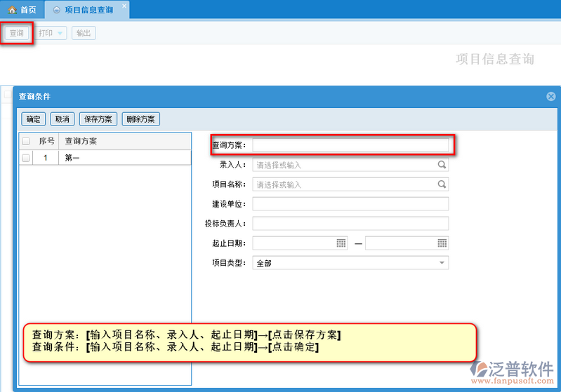Viewport: 561px width, 392px height.
Task: Open the start date calendar picker
Action: [x=341, y=243]
